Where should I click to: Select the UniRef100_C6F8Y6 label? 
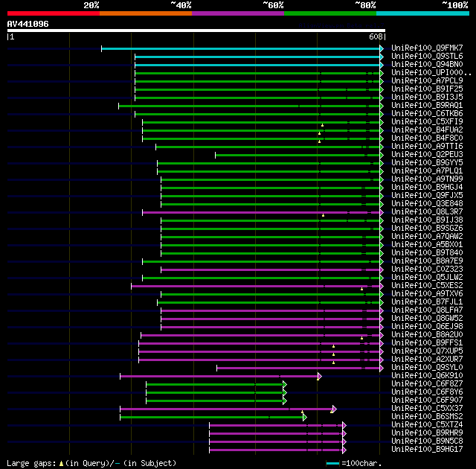coord(427,392)
